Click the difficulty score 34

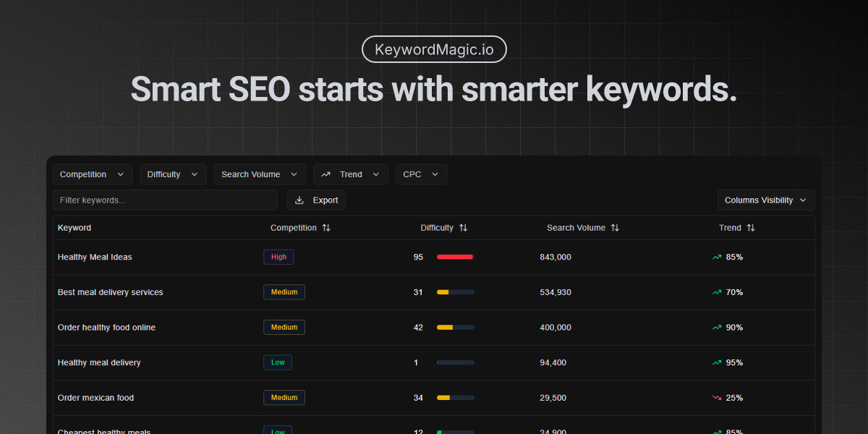click(x=418, y=398)
